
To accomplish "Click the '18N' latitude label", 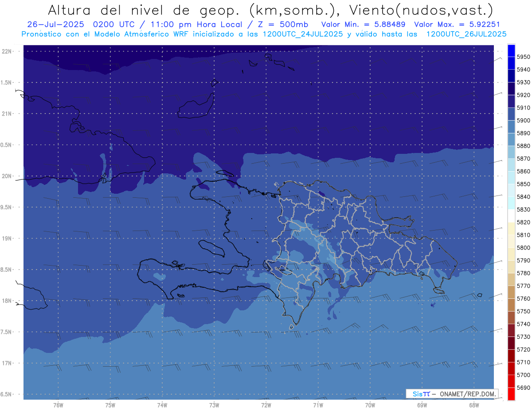I will tap(7, 301).
